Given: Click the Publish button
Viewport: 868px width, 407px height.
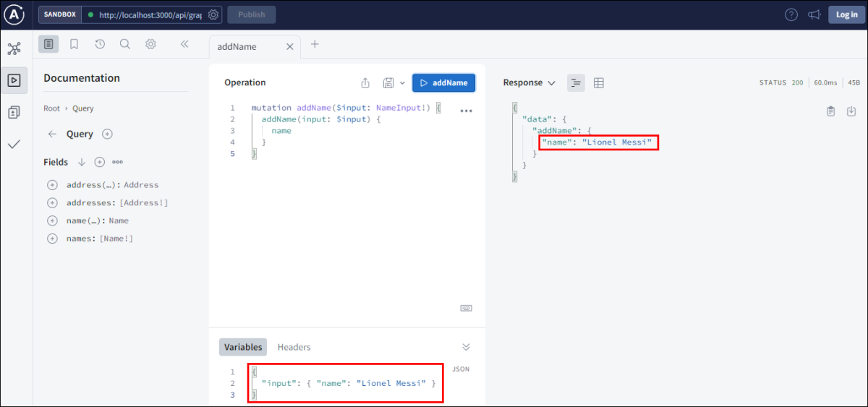Looking at the screenshot, I should (x=251, y=14).
